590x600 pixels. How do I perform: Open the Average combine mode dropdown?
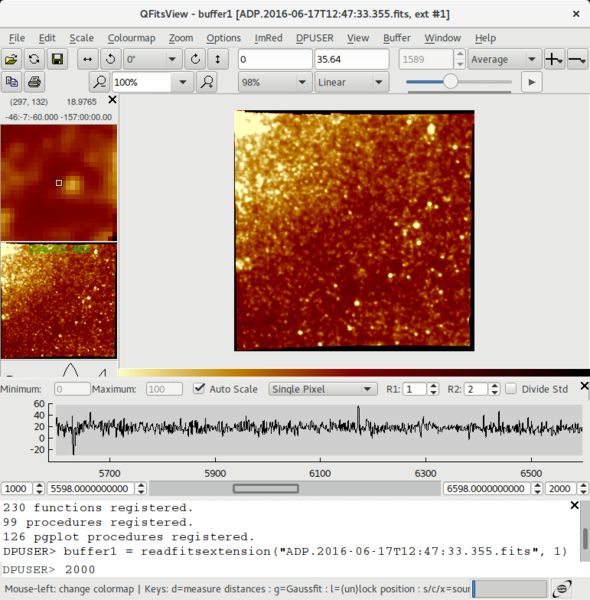coord(505,59)
